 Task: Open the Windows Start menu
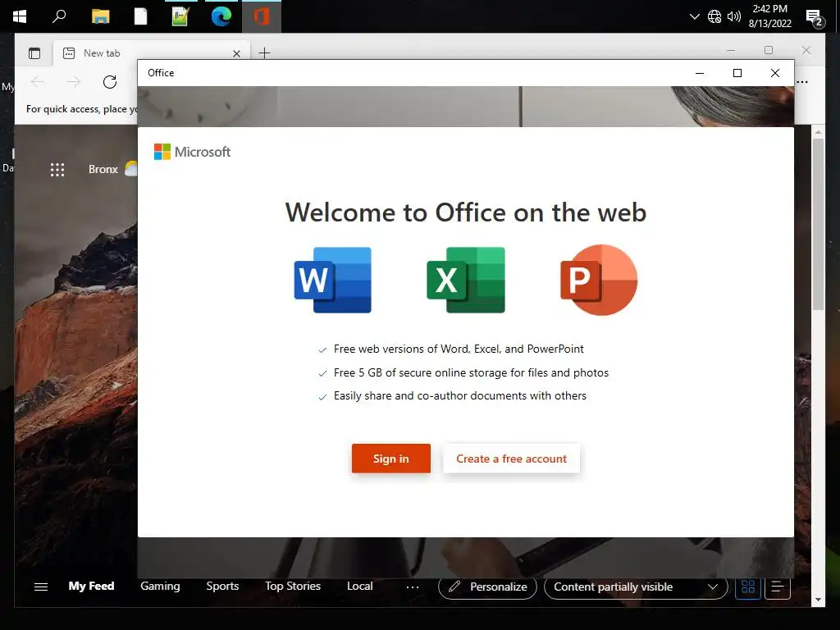pyautogui.click(x=20, y=16)
